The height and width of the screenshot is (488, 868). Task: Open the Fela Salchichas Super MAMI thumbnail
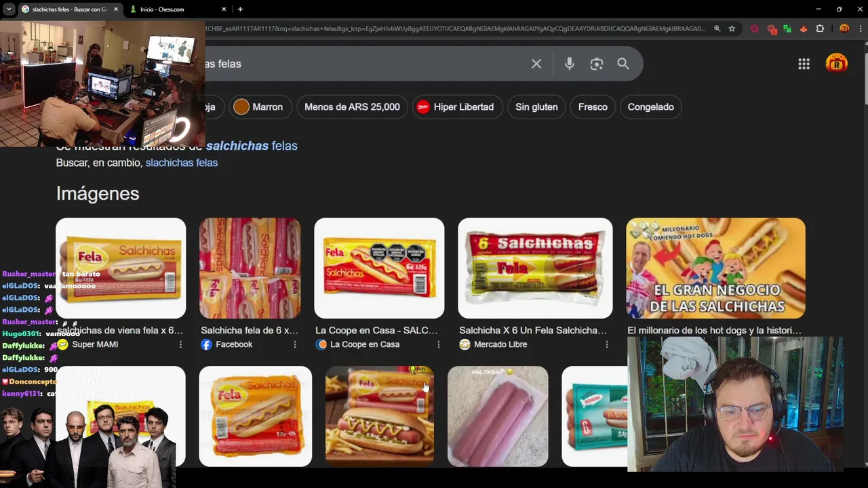[121, 268]
